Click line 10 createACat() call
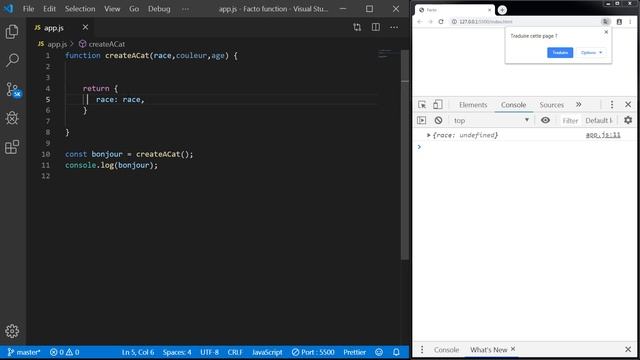This screenshot has width=640, height=360. [164, 154]
